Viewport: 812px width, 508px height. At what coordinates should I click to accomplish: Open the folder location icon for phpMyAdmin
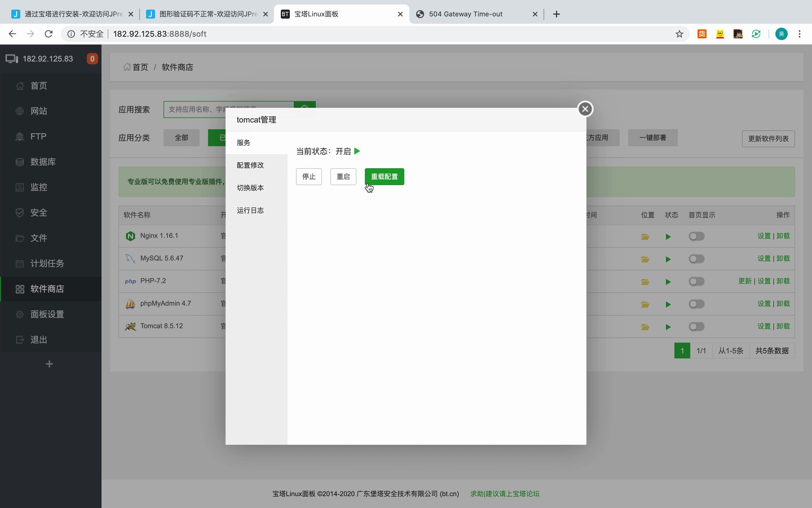[x=645, y=305]
